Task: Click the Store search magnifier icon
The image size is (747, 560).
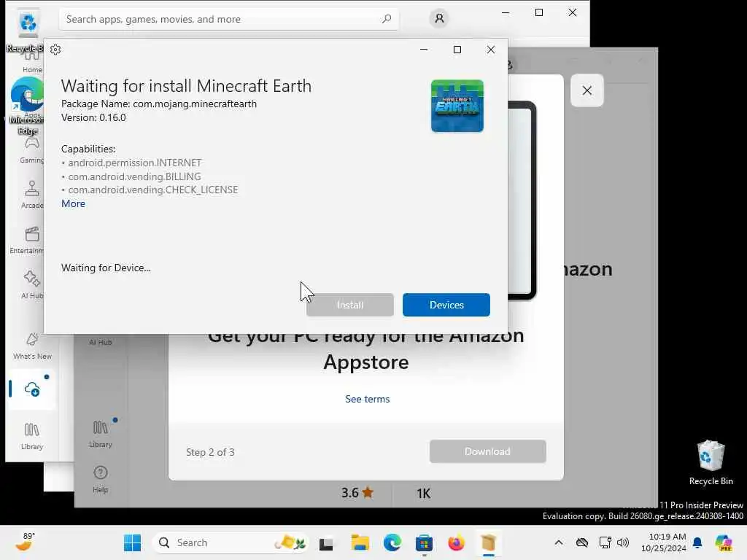Action: (x=387, y=18)
